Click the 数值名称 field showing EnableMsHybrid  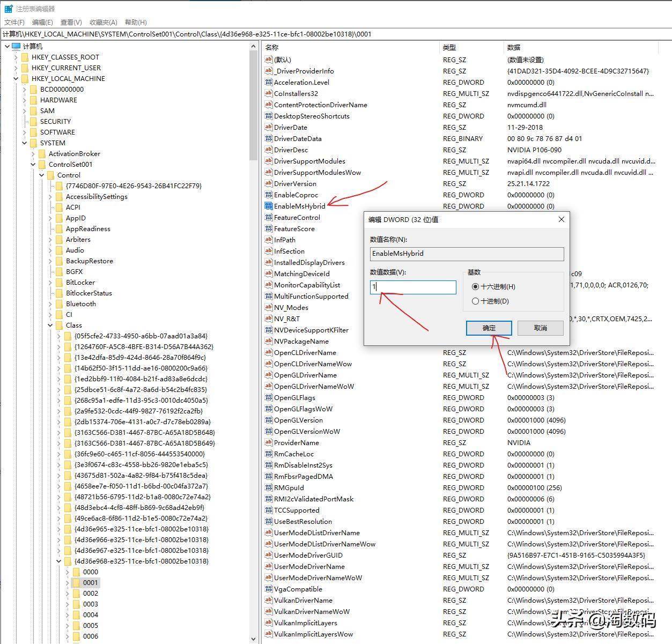[x=467, y=254]
